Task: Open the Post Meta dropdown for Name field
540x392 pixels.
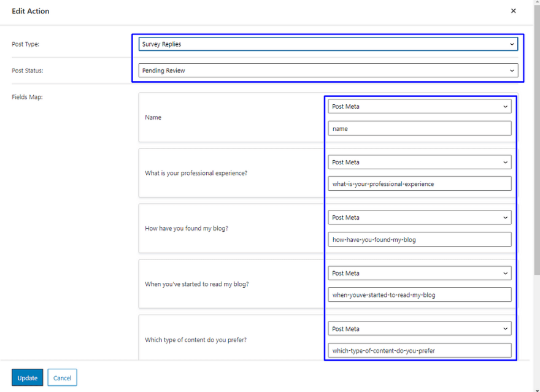Action: 420,106
